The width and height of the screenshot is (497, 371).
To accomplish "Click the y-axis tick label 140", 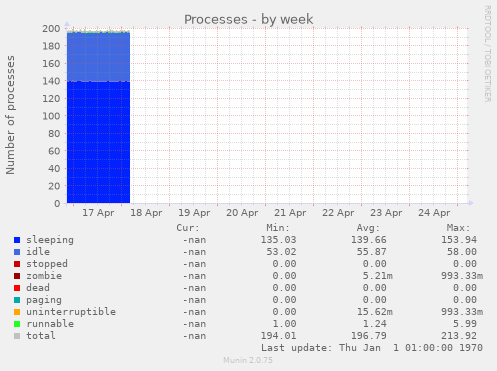I will 51,81.
